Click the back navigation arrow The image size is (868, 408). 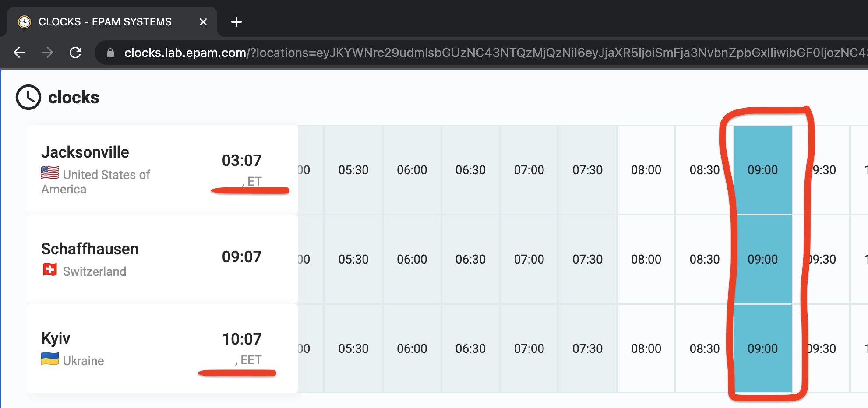coord(19,52)
